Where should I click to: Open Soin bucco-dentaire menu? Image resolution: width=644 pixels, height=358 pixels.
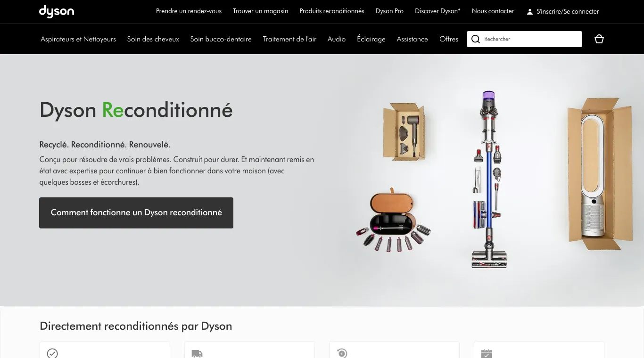point(221,39)
